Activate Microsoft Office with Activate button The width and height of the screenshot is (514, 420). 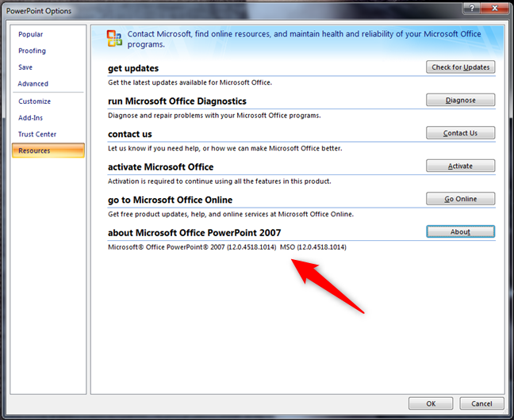pyautogui.click(x=461, y=166)
